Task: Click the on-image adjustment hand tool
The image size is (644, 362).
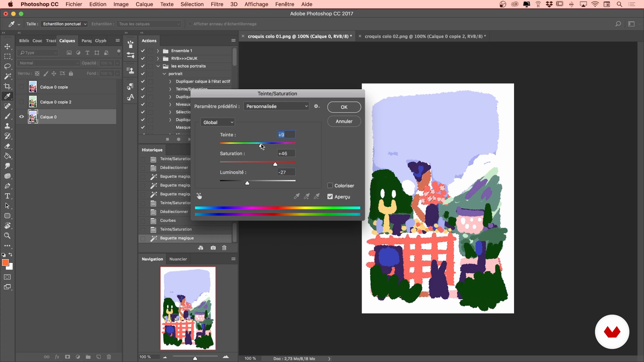Action: (199, 196)
